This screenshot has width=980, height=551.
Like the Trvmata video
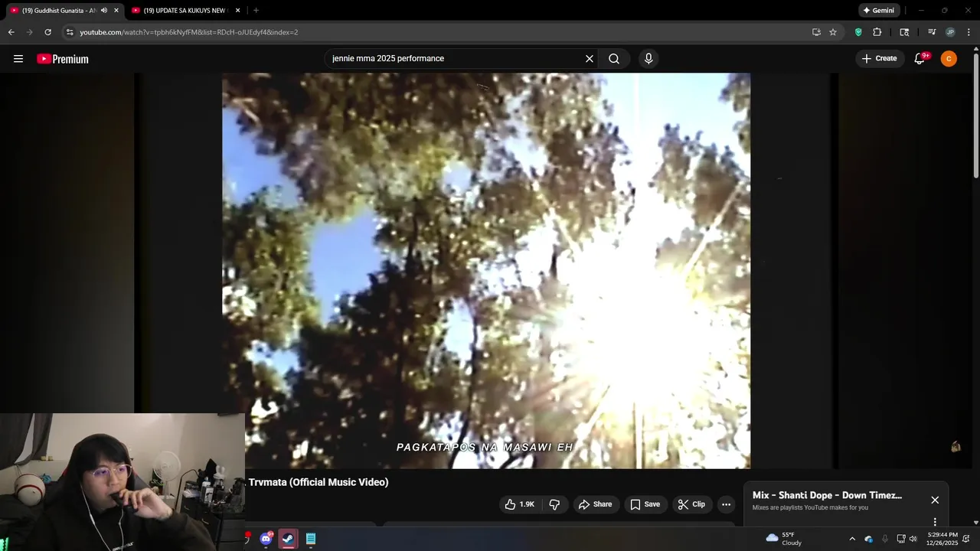(x=519, y=504)
